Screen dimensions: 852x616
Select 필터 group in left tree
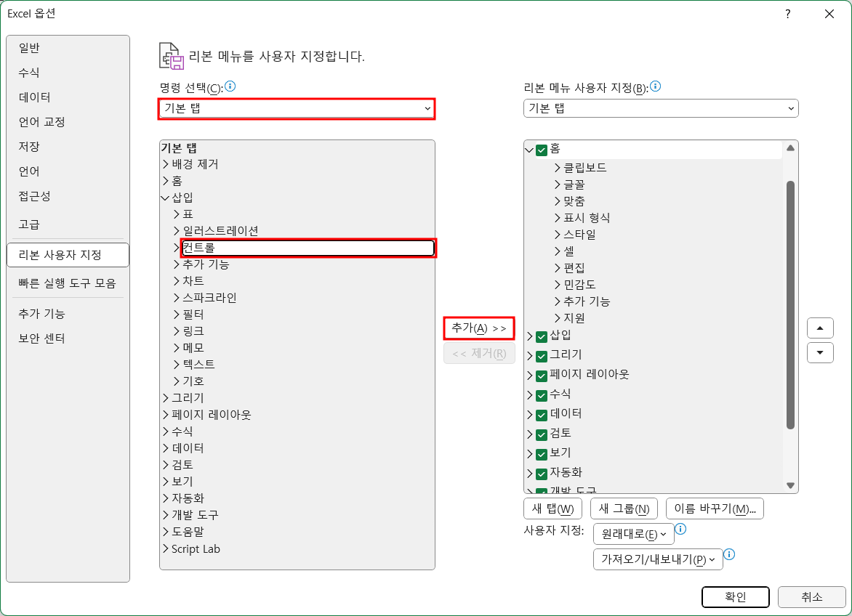coord(193,315)
